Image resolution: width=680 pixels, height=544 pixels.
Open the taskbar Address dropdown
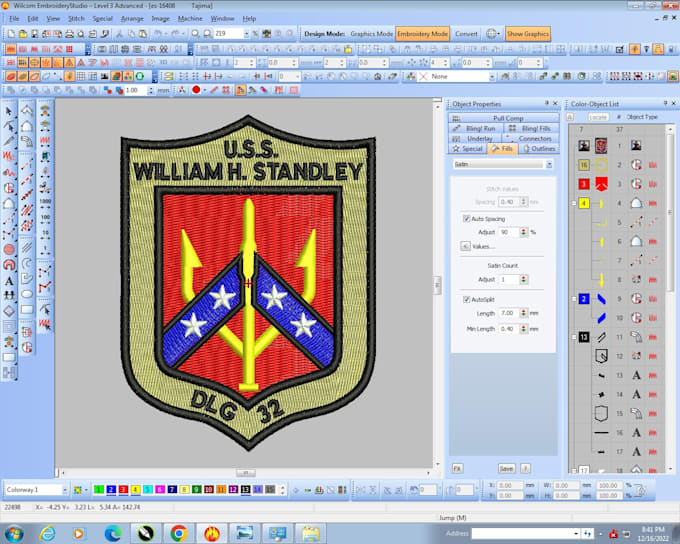576,534
